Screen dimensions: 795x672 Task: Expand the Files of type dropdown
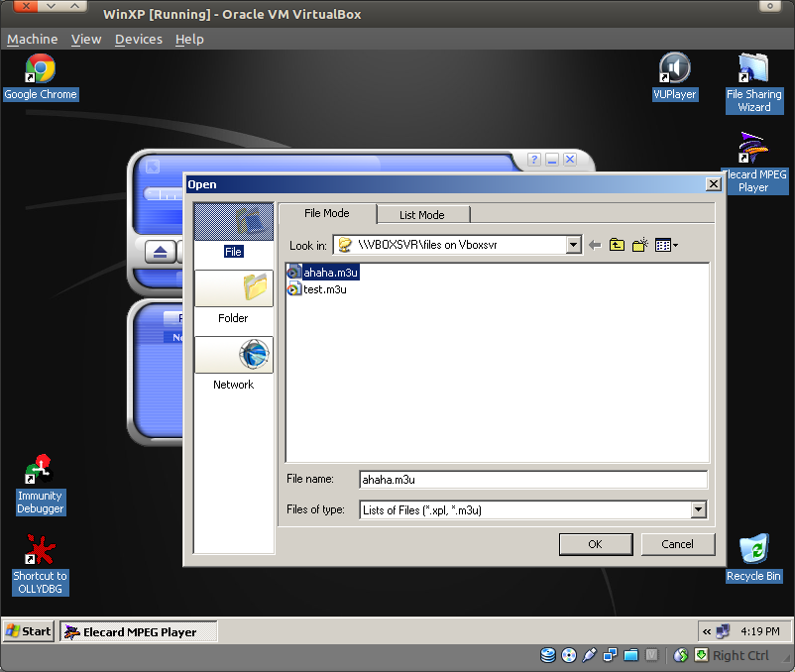click(699, 509)
